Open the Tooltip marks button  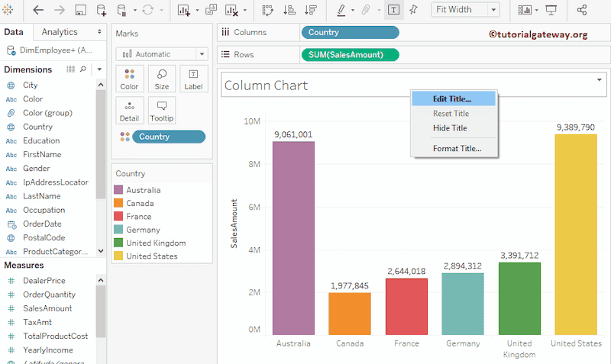point(161,111)
